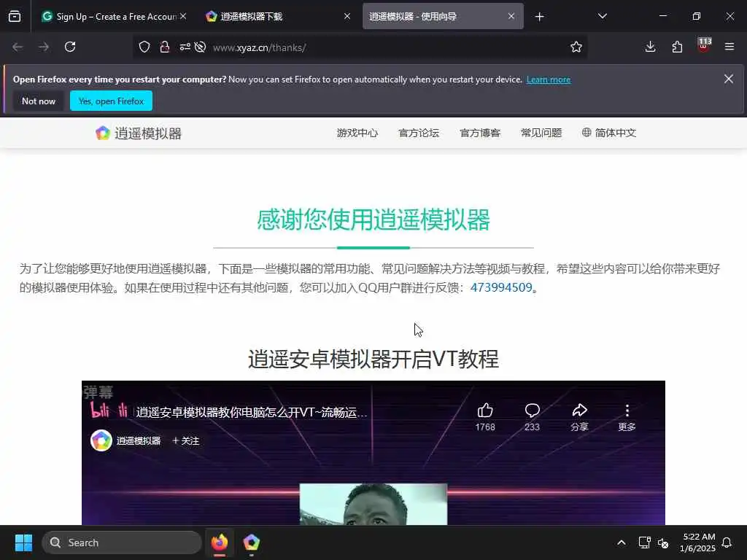Open the video comments showing 233
747x560 pixels.
click(x=532, y=416)
